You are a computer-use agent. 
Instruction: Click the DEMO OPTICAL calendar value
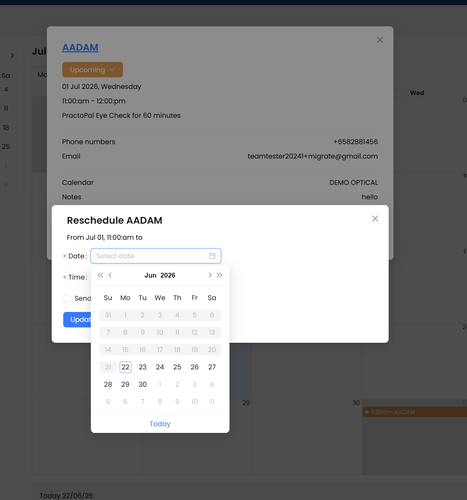click(354, 183)
